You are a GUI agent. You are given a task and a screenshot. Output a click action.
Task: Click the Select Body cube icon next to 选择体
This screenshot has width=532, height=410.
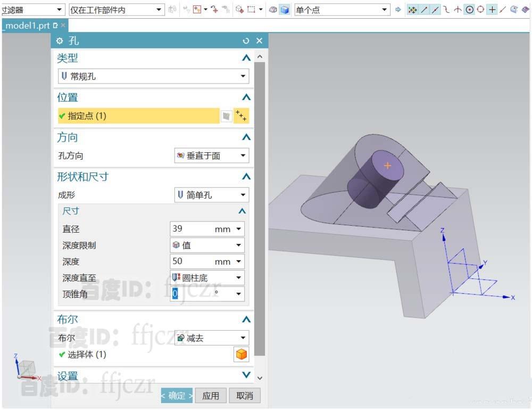click(242, 354)
